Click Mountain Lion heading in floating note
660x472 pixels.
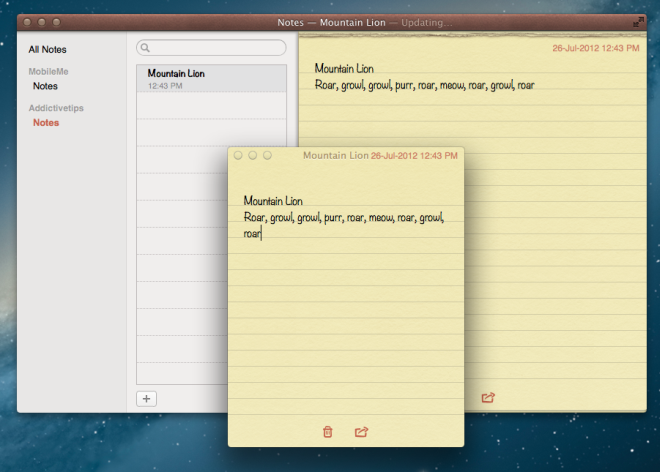pyautogui.click(x=273, y=201)
